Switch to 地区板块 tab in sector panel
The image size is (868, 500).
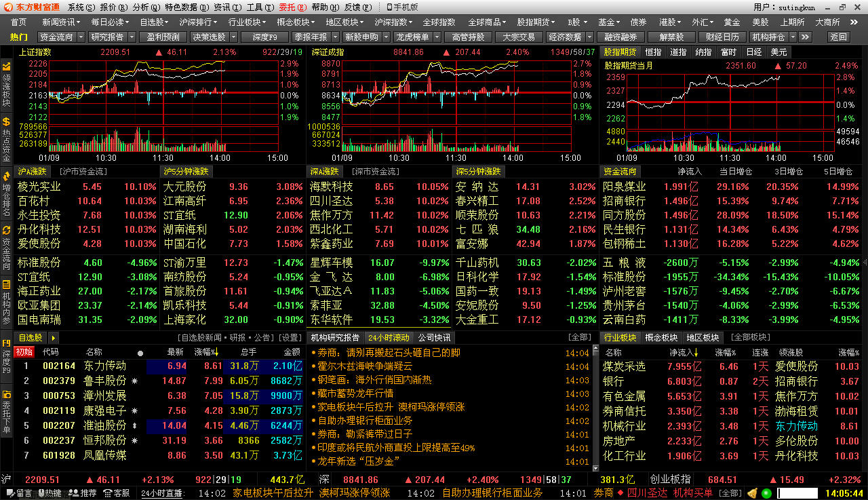tap(703, 338)
